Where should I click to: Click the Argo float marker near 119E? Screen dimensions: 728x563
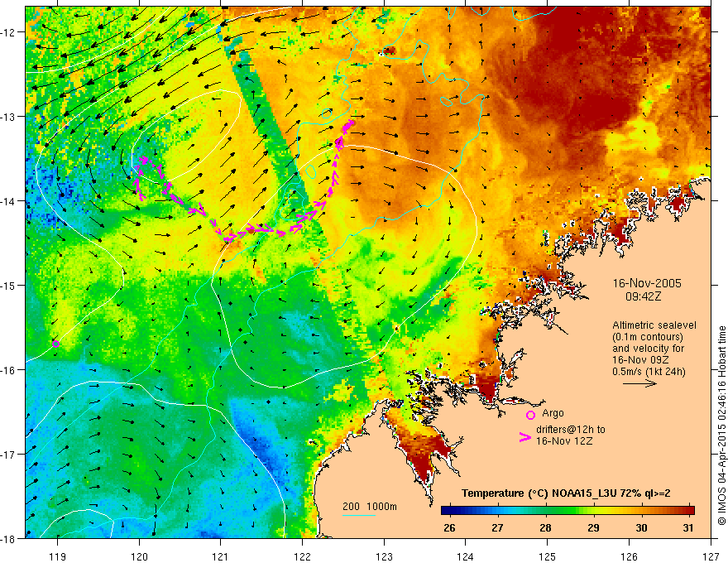55,344
